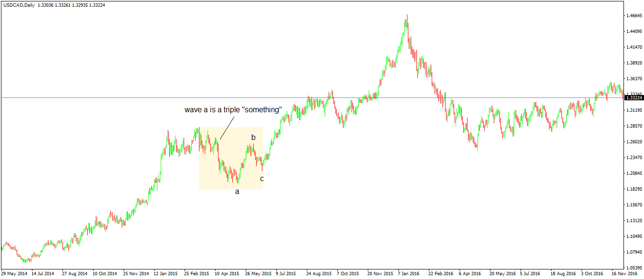Click the 18 Aug 2016 date label
The width and height of the screenshot is (644, 279).
(563, 274)
